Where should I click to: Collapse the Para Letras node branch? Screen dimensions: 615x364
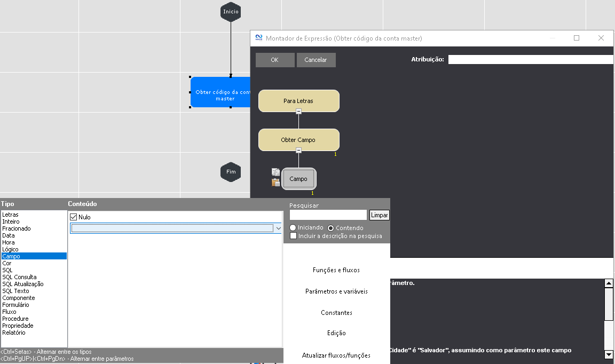click(298, 111)
